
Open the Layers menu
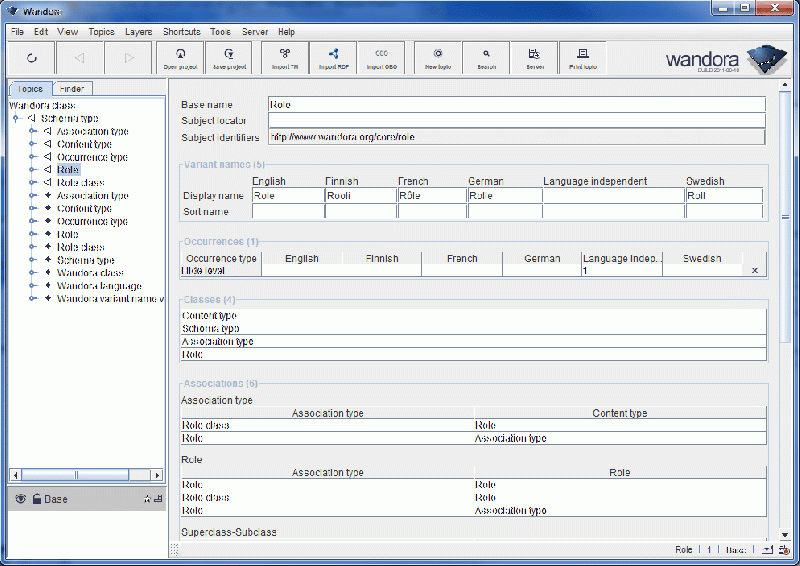(138, 32)
